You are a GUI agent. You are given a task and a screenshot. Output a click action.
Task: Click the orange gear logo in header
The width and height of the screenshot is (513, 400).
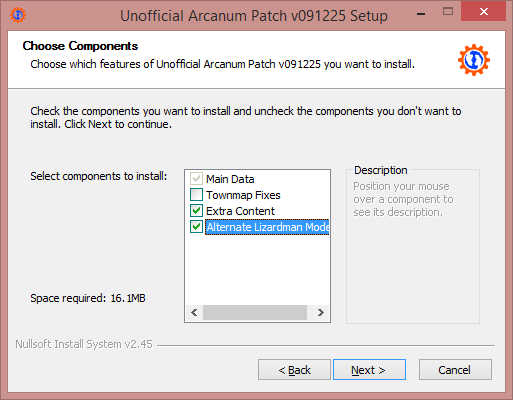pos(474,60)
